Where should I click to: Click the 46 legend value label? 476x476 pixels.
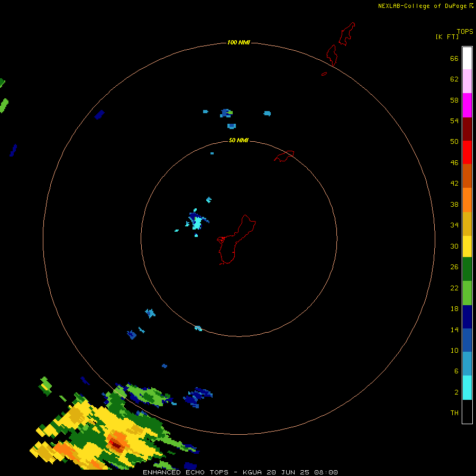click(x=454, y=163)
